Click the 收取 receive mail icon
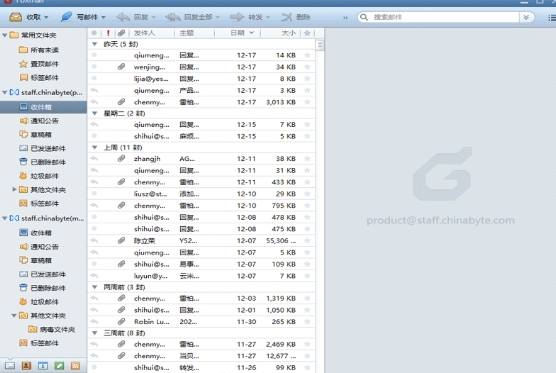Screen dimensions: 556x373 point(16,17)
